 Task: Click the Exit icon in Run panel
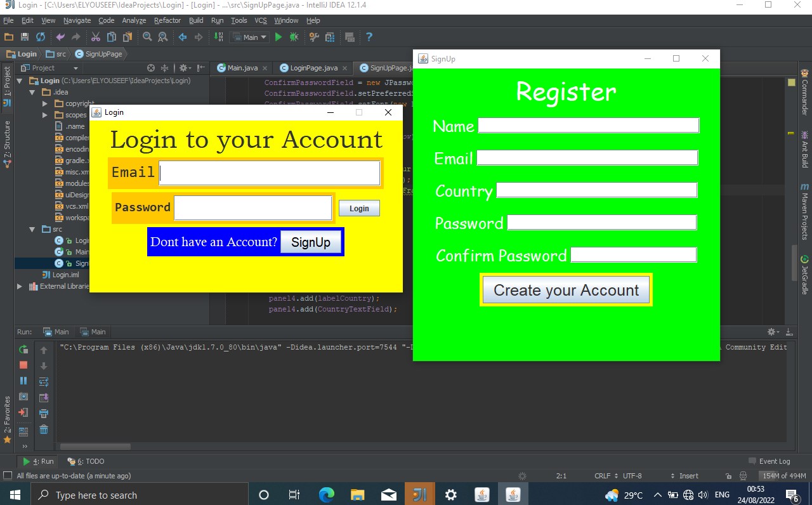(x=23, y=412)
